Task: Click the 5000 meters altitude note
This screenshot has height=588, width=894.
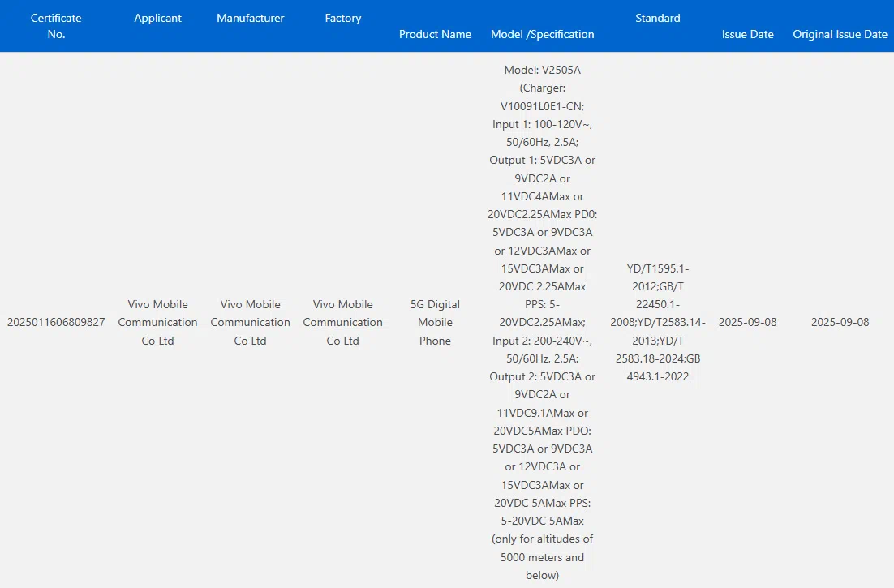Action: [542, 556]
